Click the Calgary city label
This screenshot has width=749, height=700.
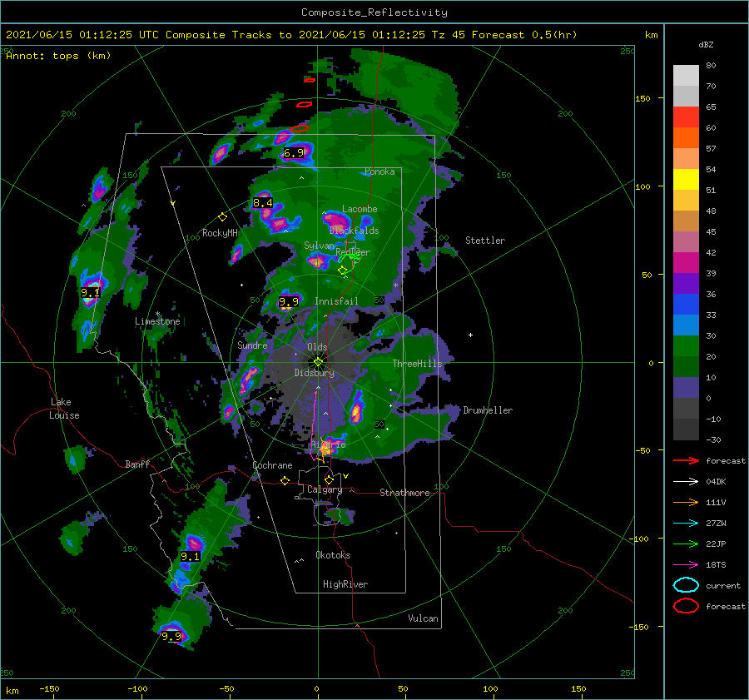pyautogui.click(x=325, y=489)
